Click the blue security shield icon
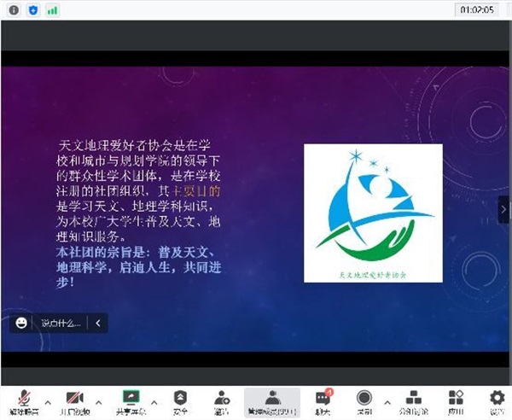The height and width of the screenshot is (420, 512). click(33, 10)
